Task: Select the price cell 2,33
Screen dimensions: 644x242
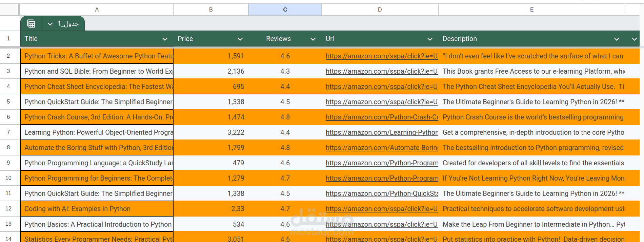Action: [x=211, y=209]
